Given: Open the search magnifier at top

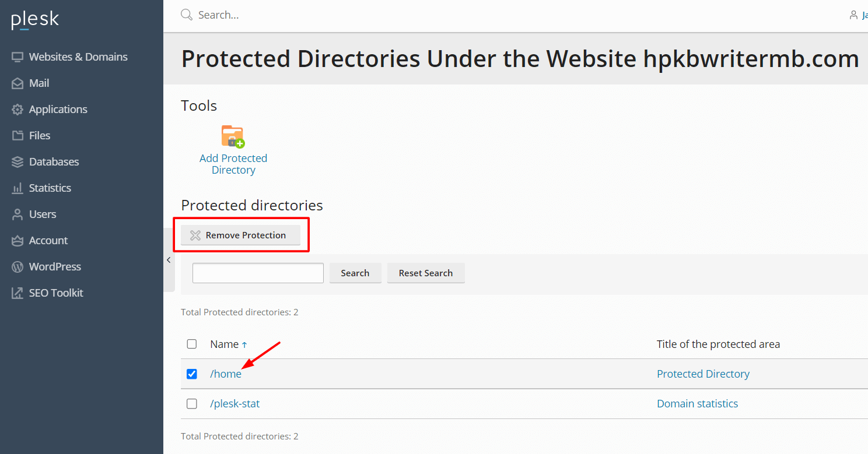Looking at the screenshot, I should pos(186,14).
